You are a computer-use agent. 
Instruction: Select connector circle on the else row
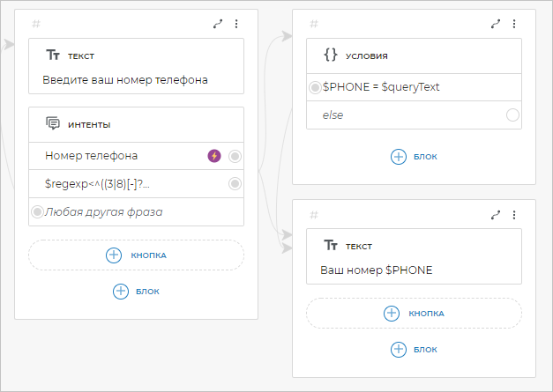point(512,115)
